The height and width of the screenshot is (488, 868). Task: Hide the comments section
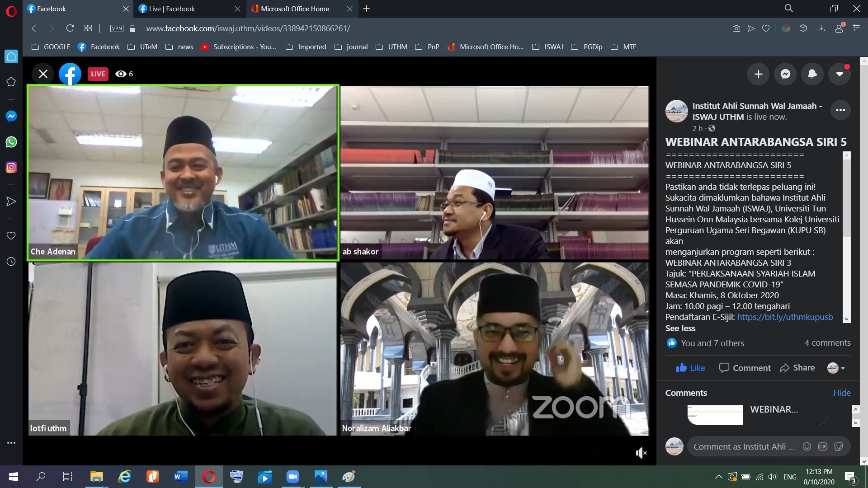tap(841, 393)
